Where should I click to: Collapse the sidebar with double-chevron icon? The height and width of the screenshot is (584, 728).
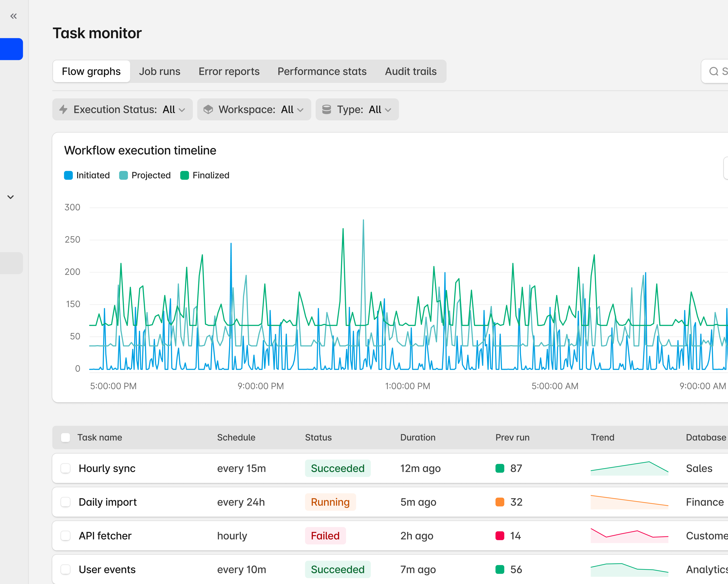[x=14, y=16]
